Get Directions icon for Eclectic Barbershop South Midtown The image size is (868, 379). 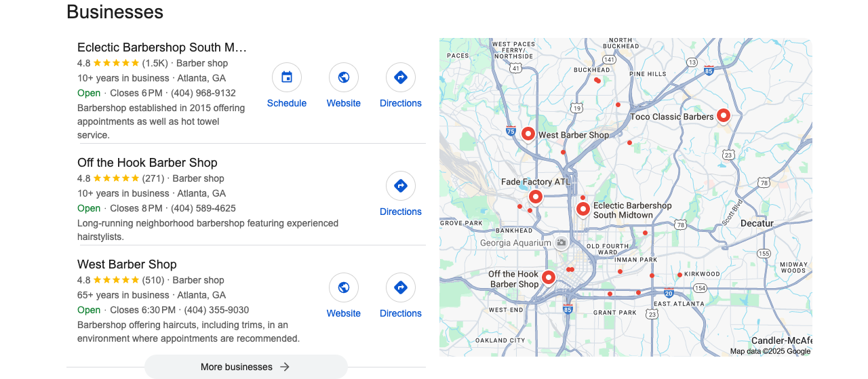point(401,77)
